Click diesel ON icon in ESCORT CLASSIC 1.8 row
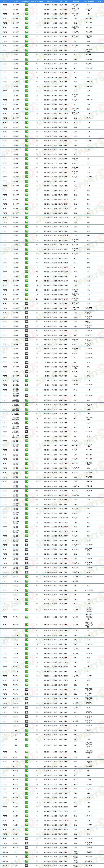The height and width of the screenshot is (868, 104). (x=27, y=384)
